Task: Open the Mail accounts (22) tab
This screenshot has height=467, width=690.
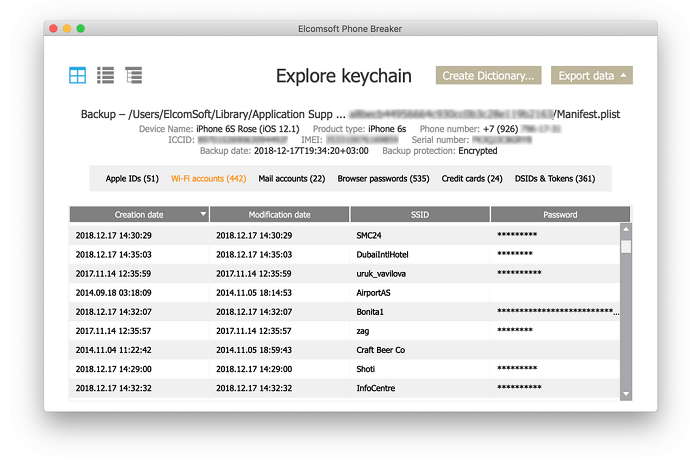Action: click(292, 178)
